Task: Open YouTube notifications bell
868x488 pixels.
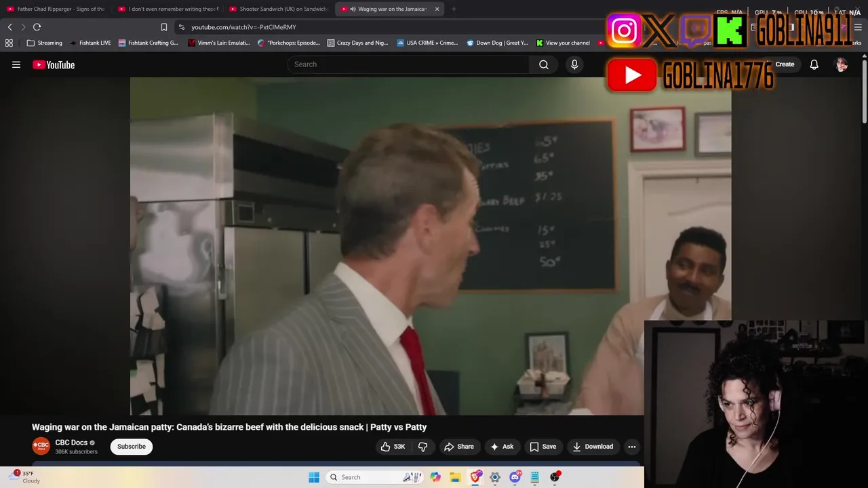Action: (x=814, y=64)
